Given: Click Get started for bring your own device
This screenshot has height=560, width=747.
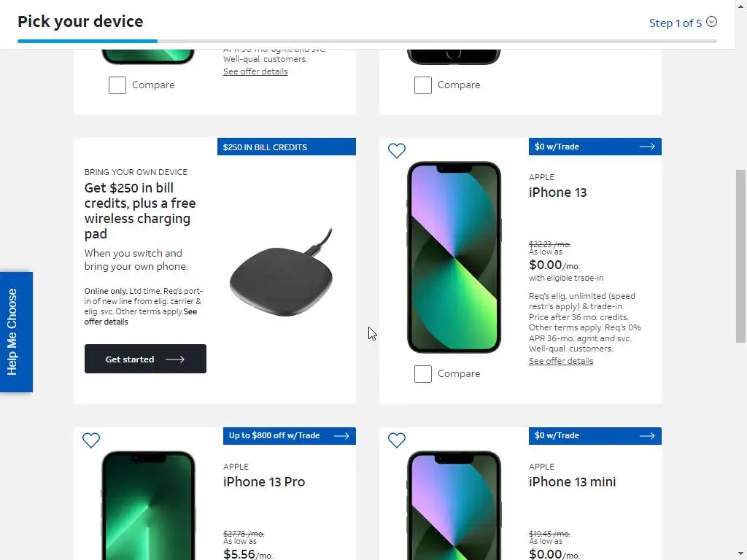Looking at the screenshot, I should [145, 359].
